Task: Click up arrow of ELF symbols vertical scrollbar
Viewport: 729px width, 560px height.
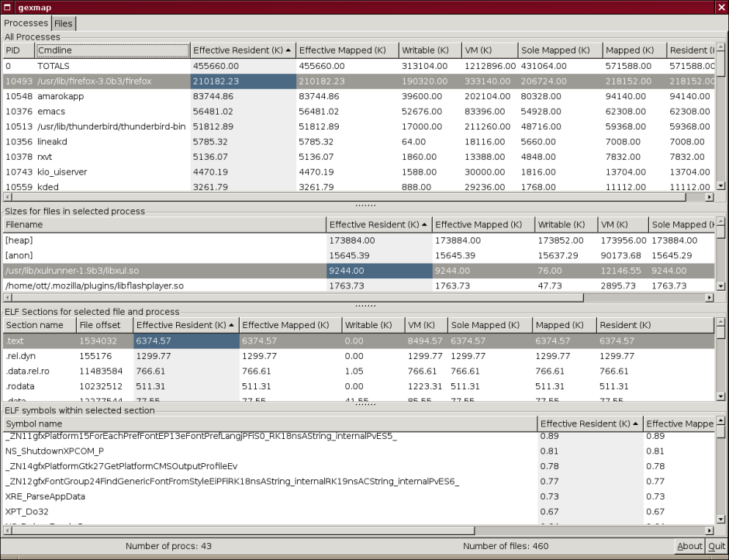Action: (720, 421)
